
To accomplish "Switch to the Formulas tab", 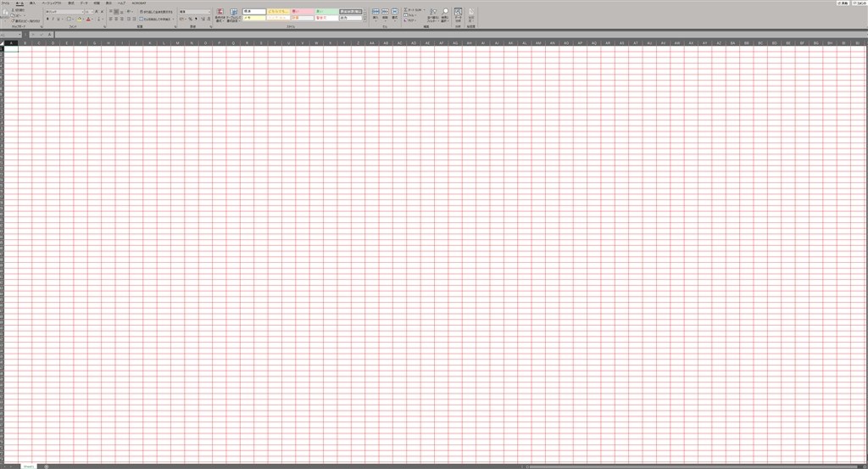I will pyautogui.click(x=71, y=3).
